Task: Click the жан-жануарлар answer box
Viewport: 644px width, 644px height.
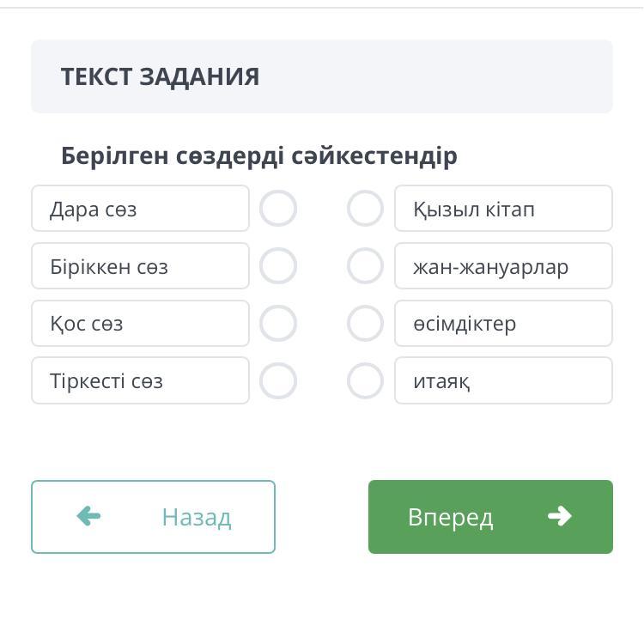Action: 503,266
